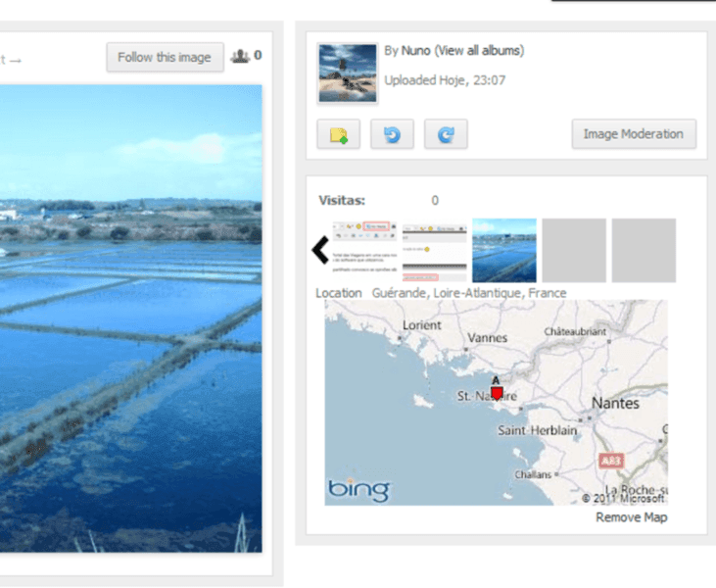Click the Follow this image button

[x=165, y=57]
